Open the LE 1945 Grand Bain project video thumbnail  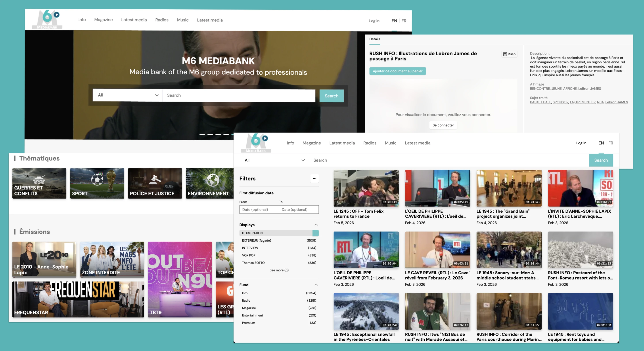(509, 188)
